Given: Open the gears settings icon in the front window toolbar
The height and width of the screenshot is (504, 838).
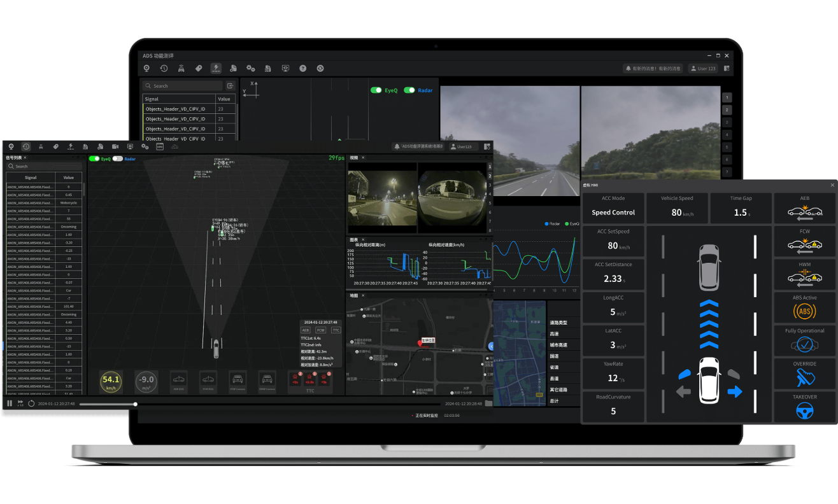Looking at the screenshot, I should tap(145, 146).
